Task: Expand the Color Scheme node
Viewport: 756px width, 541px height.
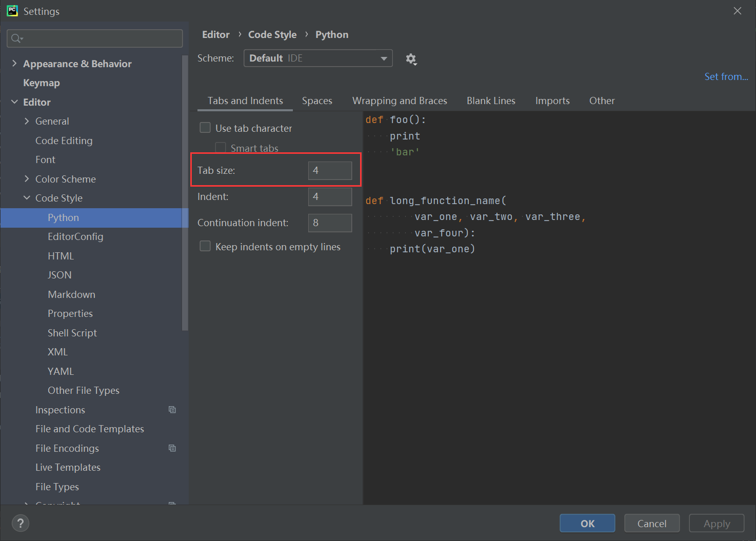Action: pos(27,178)
